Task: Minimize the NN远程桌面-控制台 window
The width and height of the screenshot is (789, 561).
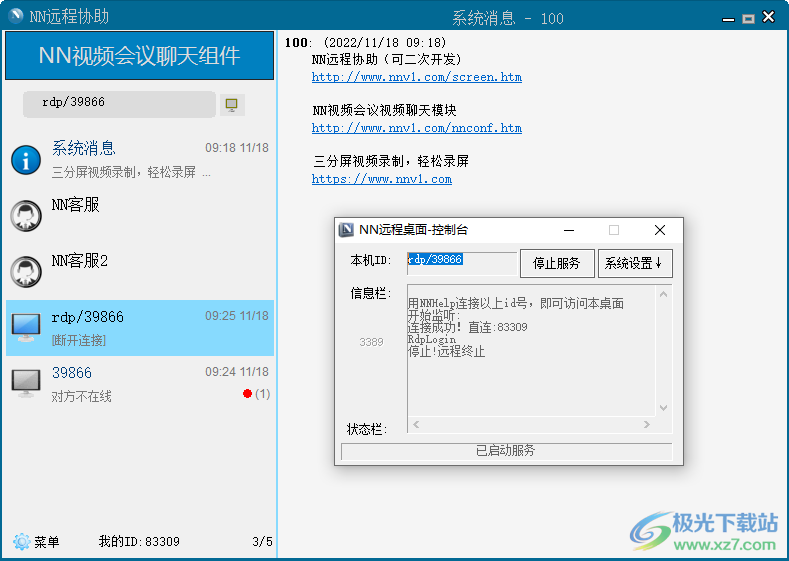Action: coord(569,230)
